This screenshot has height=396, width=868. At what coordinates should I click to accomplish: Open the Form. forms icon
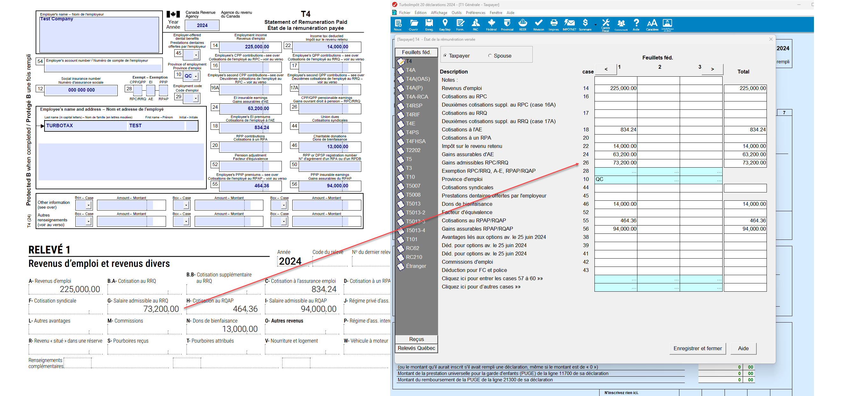click(x=460, y=24)
